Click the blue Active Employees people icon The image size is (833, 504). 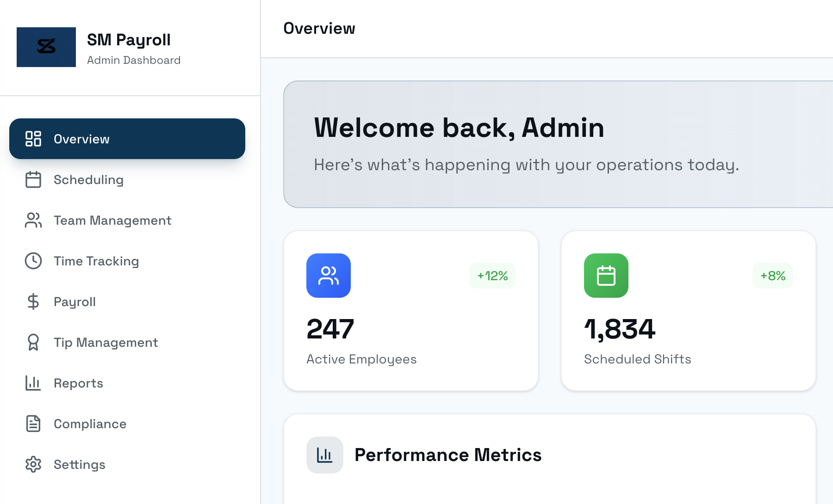click(x=329, y=276)
